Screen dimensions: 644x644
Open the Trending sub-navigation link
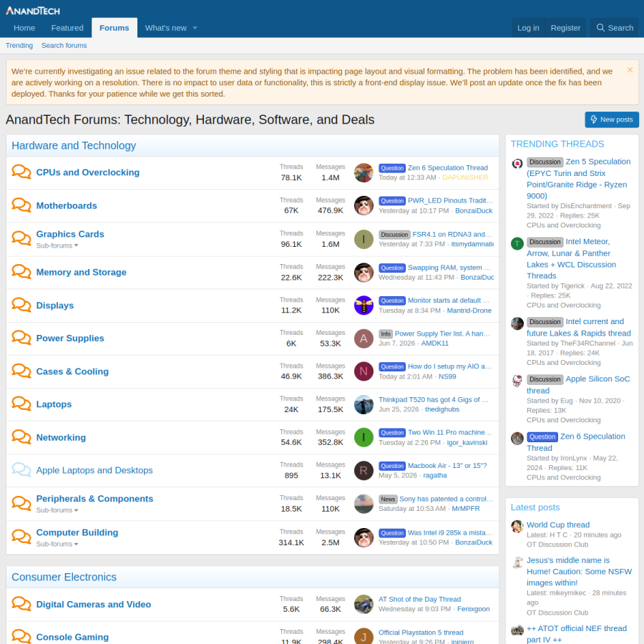coord(19,46)
